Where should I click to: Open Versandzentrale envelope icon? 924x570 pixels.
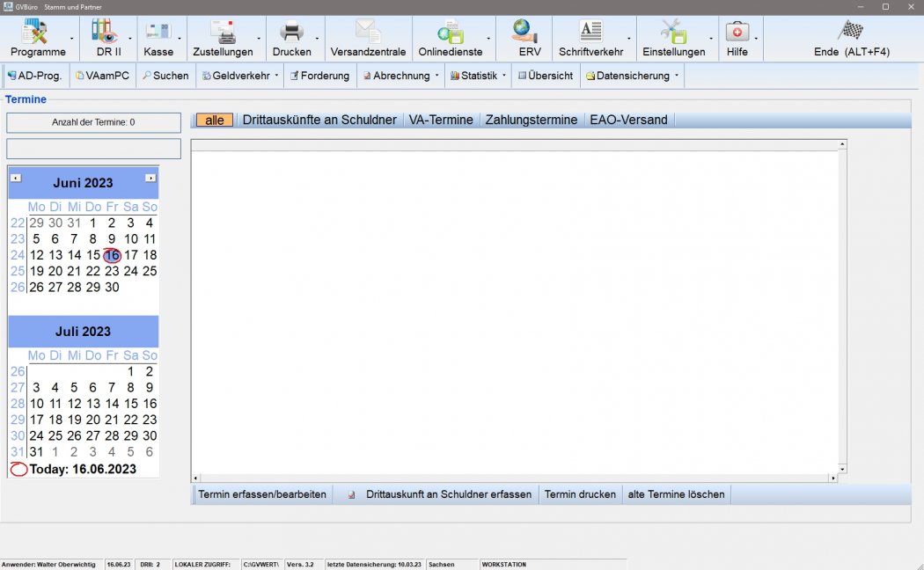pyautogui.click(x=368, y=32)
